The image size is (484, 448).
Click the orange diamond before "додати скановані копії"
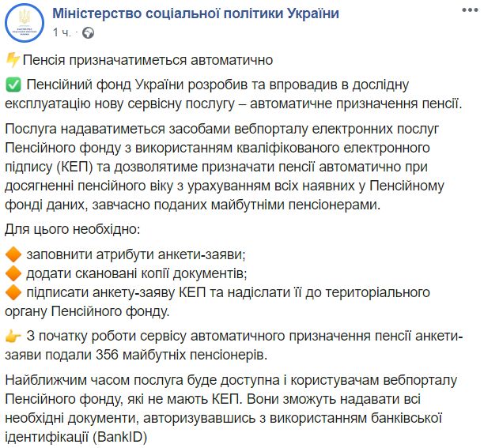[x=12, y=274]
